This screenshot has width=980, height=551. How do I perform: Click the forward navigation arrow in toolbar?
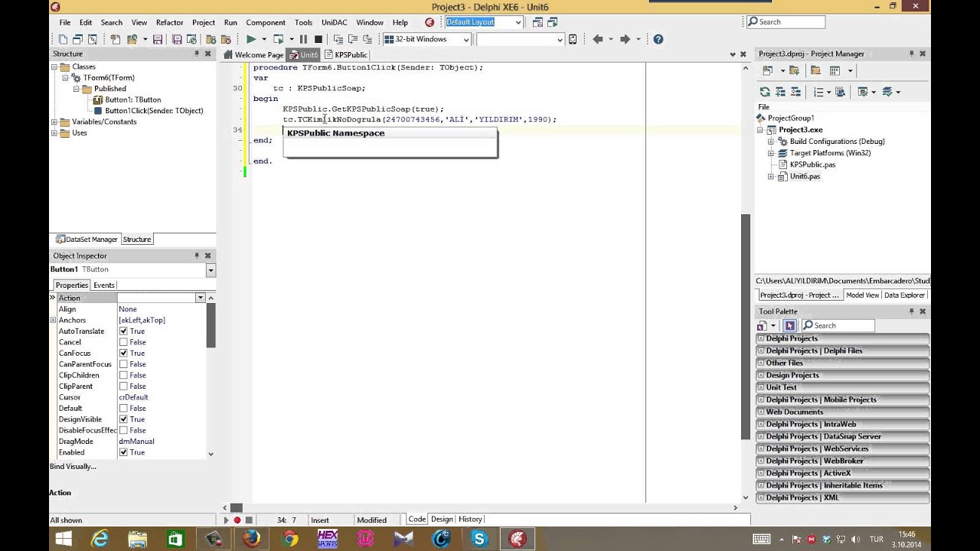coord(625,39)
